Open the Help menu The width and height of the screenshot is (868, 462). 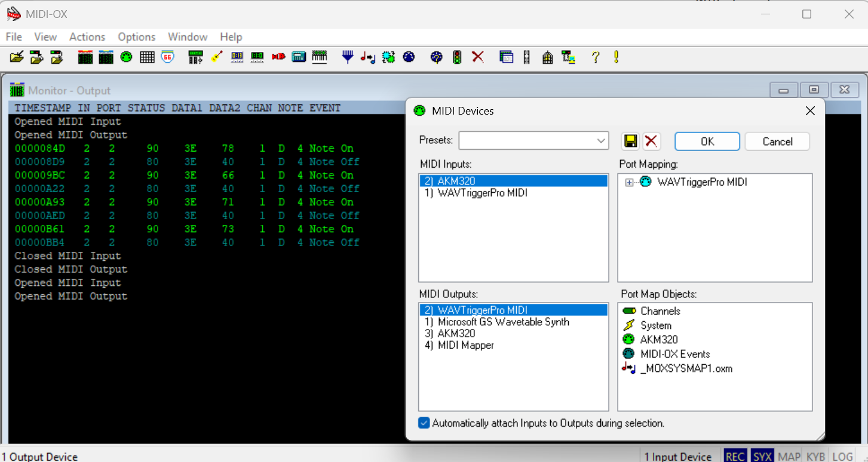coord(231,37)
